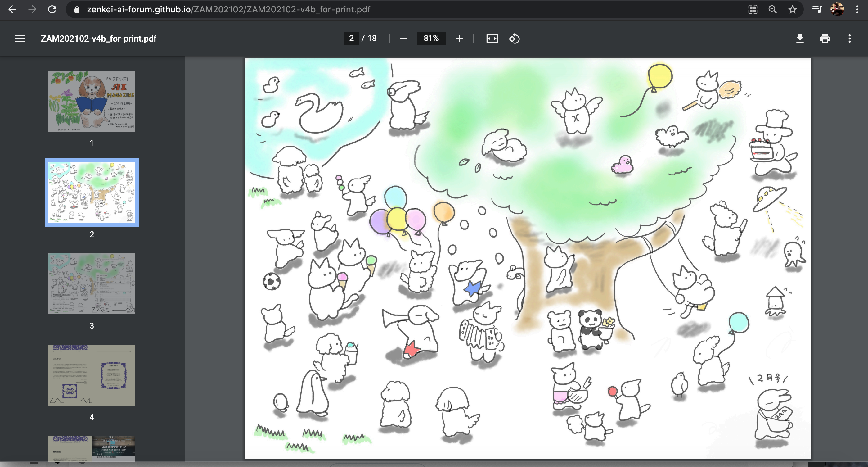
Task: Edit the current page number field
Action: [351, 39]
